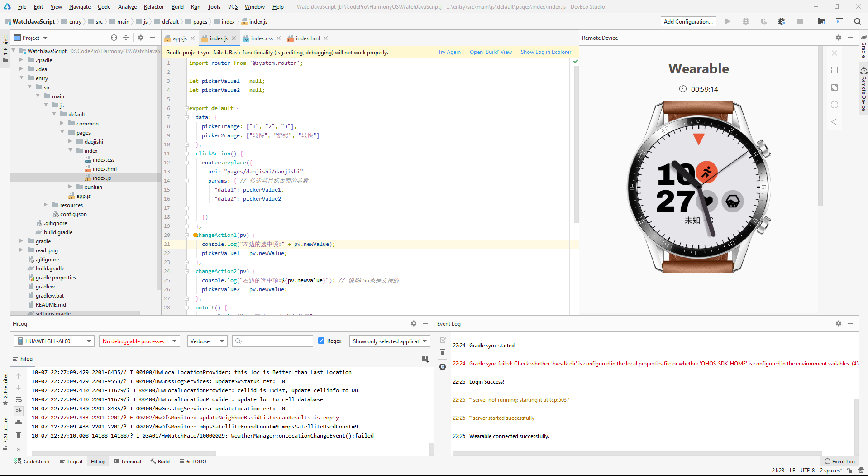The image size is (868, 476).
Task: Toggle soft-wrap icon in HiLog sidebar
Action: (19, 399)
